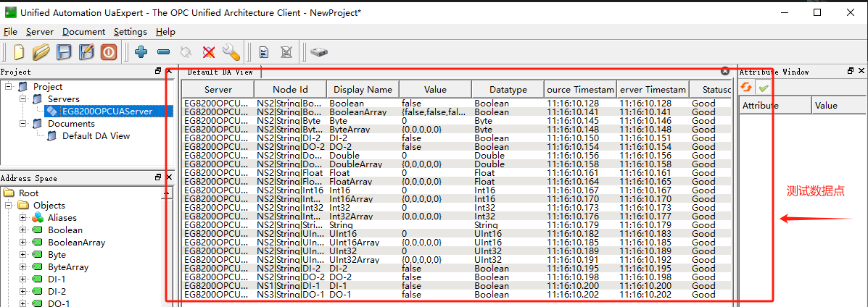This screenshot has width=868, height=307.
Task: Click the green checkmark in Attribute Window
Action: [763, 88]
